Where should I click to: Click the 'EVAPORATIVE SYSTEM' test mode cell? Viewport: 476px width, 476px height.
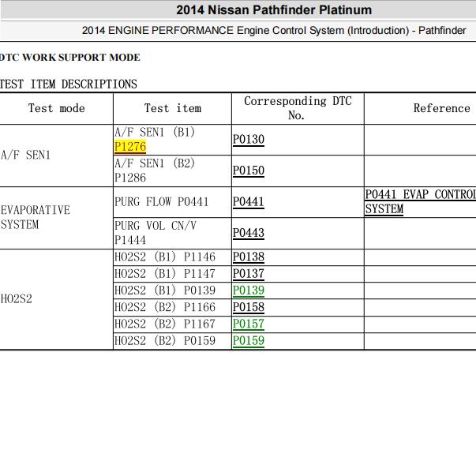pos(56,218)
